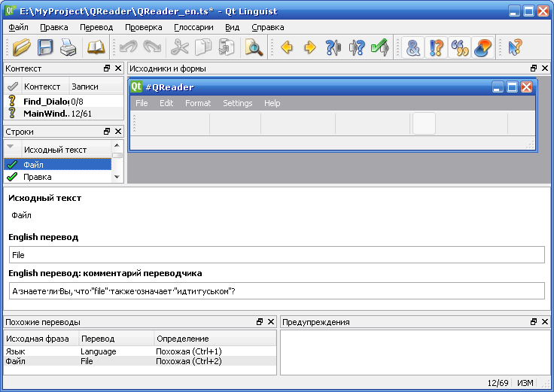
Task: Click the Copy icon in toolbar
Action: coord(203,47)
